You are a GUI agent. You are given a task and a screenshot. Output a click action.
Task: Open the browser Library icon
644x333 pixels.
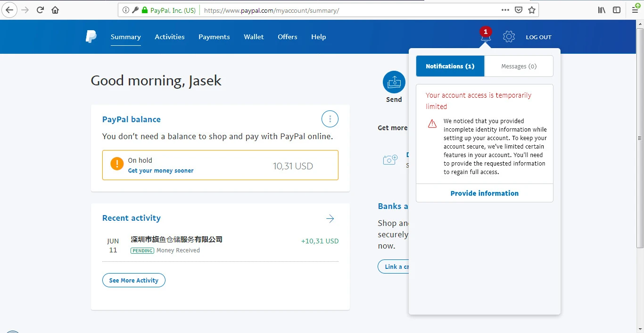602,10
